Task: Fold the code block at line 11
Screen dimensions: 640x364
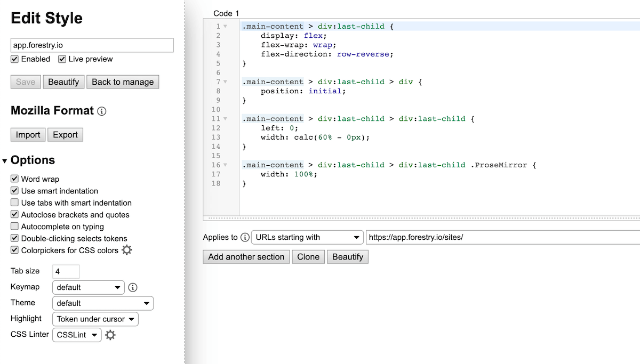Action: [x=225, y=119]
